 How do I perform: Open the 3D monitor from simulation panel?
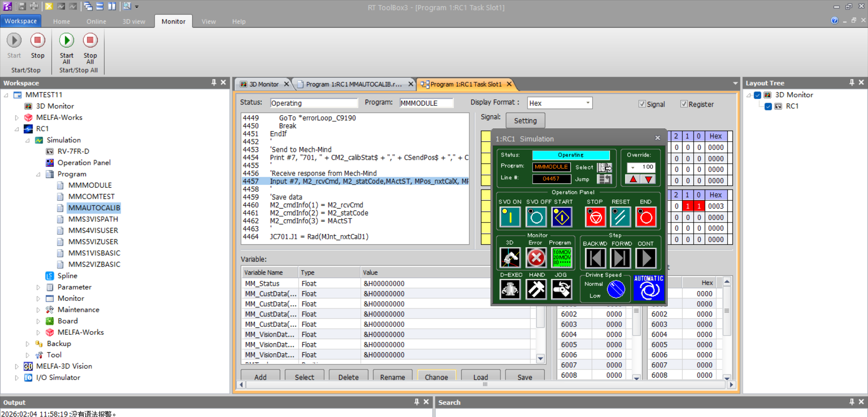(510, 258)
